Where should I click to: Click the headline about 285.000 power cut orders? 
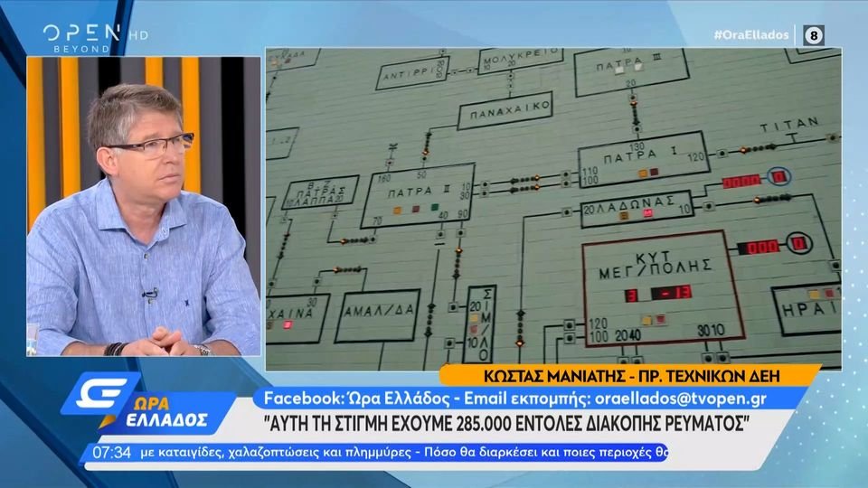[x=508, y=424]
